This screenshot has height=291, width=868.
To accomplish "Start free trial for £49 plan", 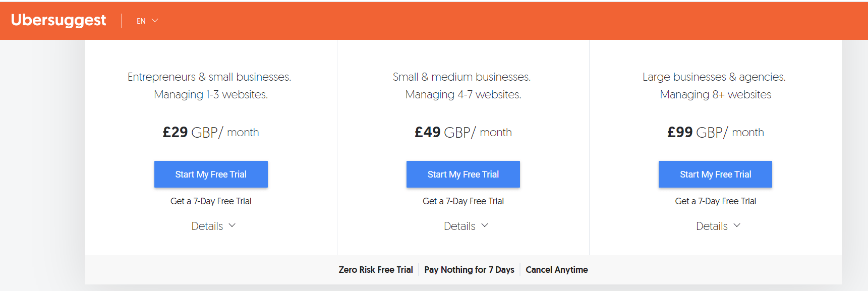I will click(x=463, y=174).
